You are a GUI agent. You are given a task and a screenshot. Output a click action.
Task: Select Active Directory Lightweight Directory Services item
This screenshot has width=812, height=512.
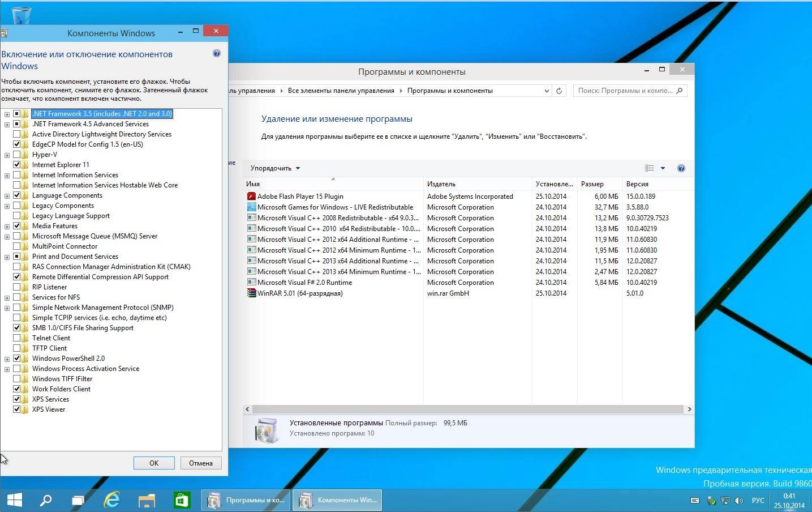pos(102,134)
